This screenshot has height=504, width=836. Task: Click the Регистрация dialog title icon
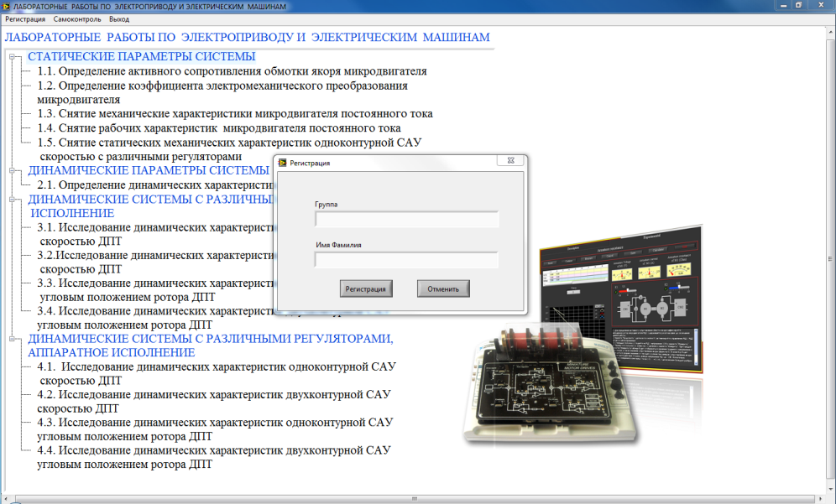pos(283,163)
